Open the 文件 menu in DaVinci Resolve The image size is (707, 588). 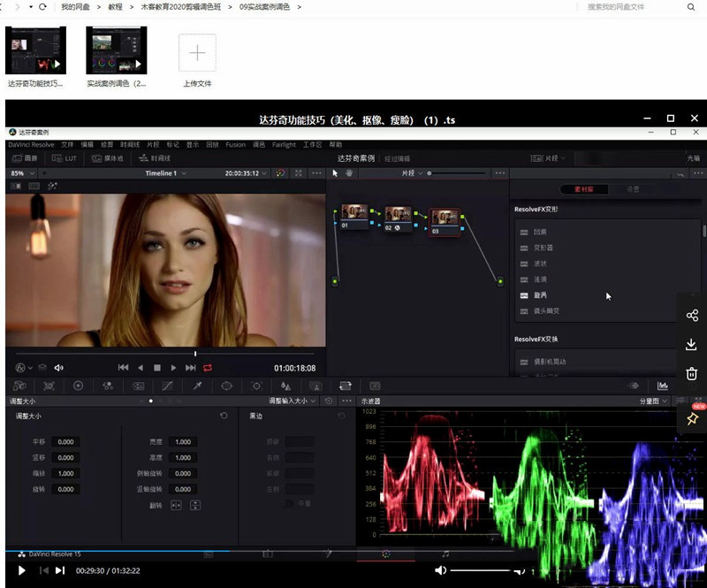pos(67,144)
